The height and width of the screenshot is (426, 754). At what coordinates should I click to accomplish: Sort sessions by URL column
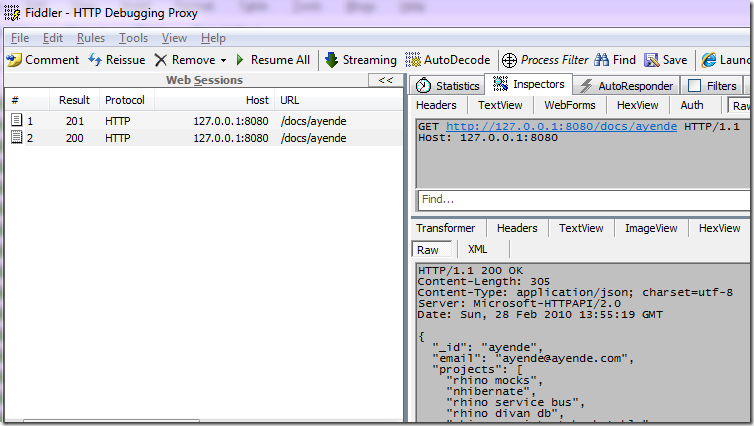click(339, 100)
